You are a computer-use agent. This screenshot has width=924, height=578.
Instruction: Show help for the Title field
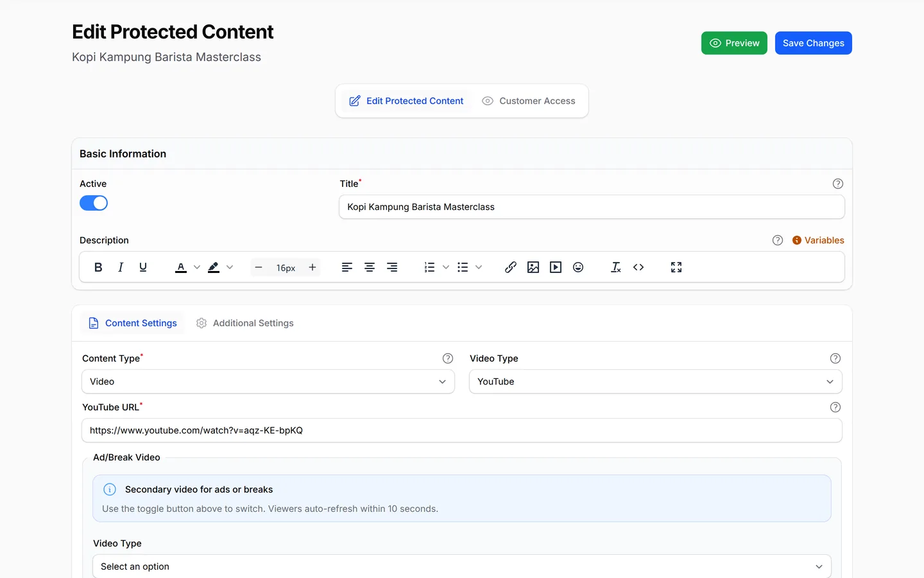(x=838, y=184)
